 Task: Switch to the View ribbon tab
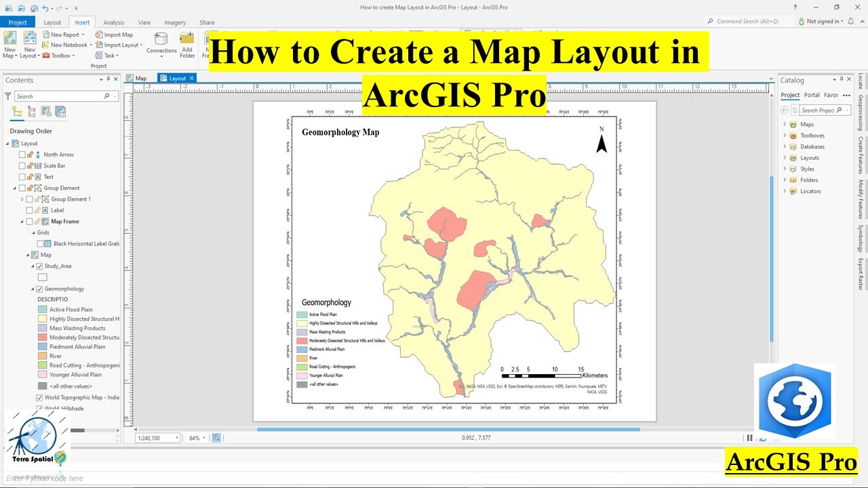tap(144, 22)
